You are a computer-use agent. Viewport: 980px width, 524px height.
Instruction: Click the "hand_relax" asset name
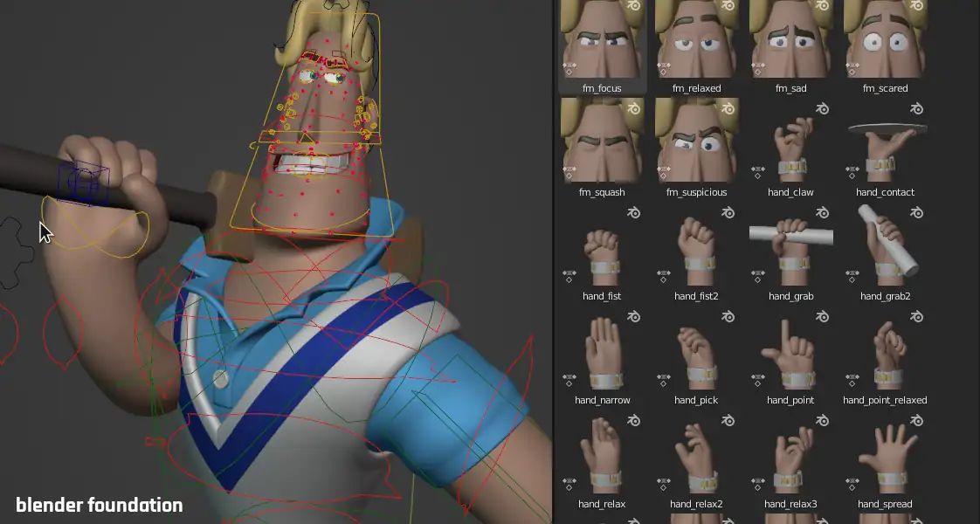[602, 504]
